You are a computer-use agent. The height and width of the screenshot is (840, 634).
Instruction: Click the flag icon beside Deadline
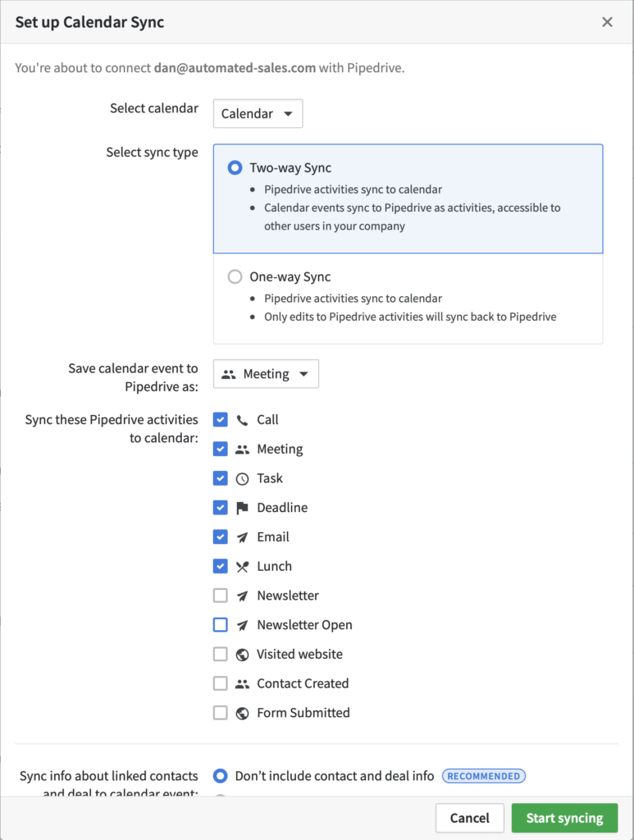tap(242, 508)
